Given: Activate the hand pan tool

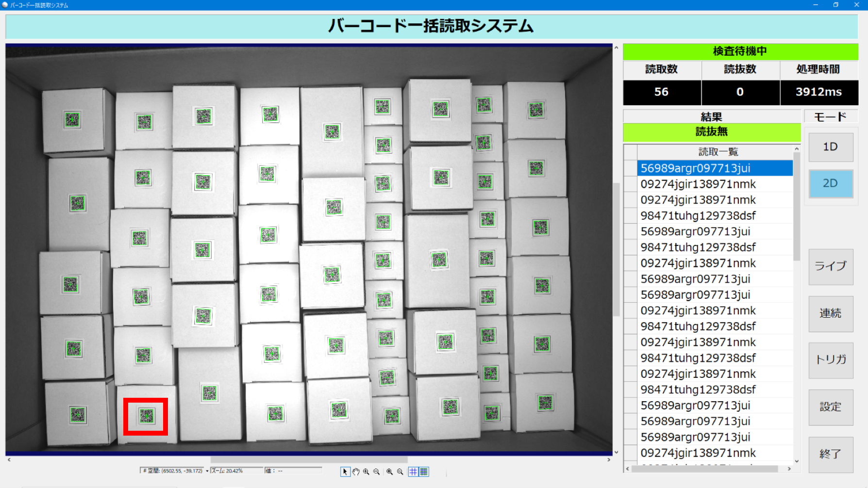Looking at the screenshot, I should click(356, 472).
